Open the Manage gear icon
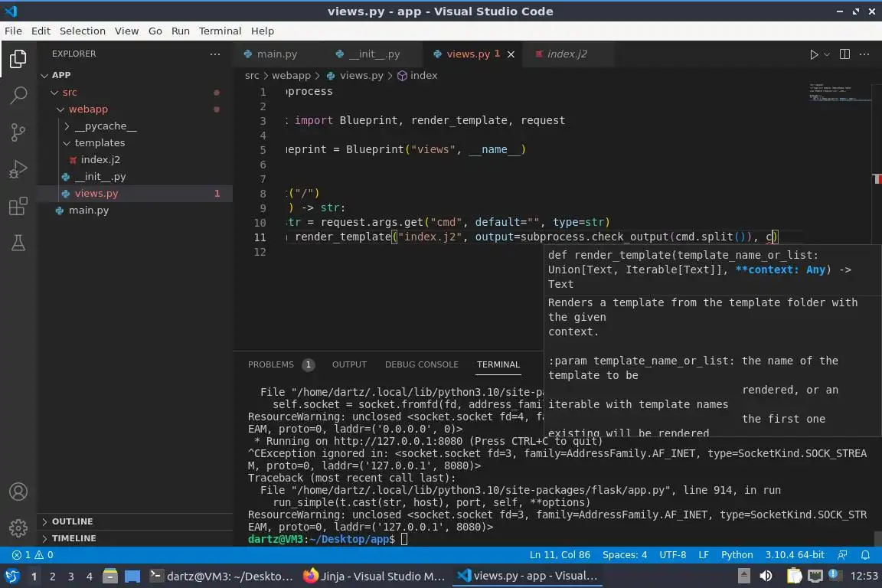Image resolution: width=882 pixels, height=588 pixels. (x=18, y=528)
